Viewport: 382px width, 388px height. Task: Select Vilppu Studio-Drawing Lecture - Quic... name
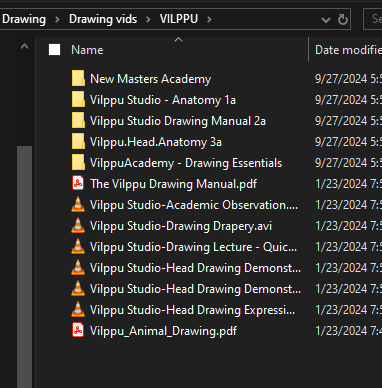pyautogui.click(x=193, y=247)
